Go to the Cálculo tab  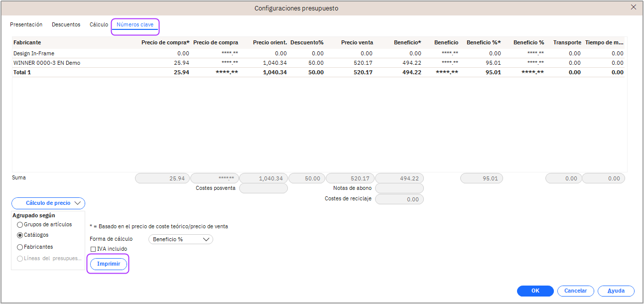pos(99,24)
